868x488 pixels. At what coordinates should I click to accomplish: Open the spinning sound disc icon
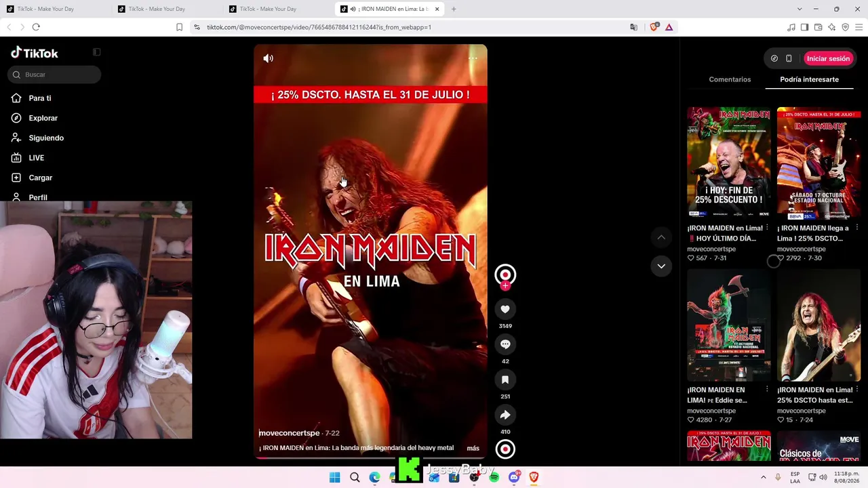[x=505, y=449]
